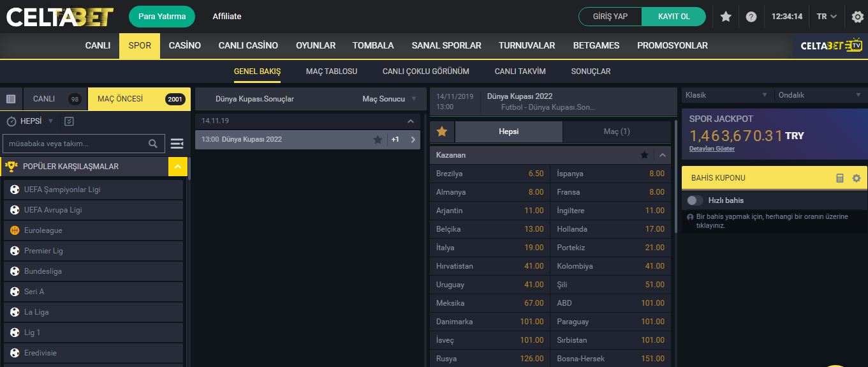The height and width of the screenshot is (367, 868).
Task: Switch to CANLI ÇOKLU GÖRÜNÜM tab
Action: click(426, 71)
